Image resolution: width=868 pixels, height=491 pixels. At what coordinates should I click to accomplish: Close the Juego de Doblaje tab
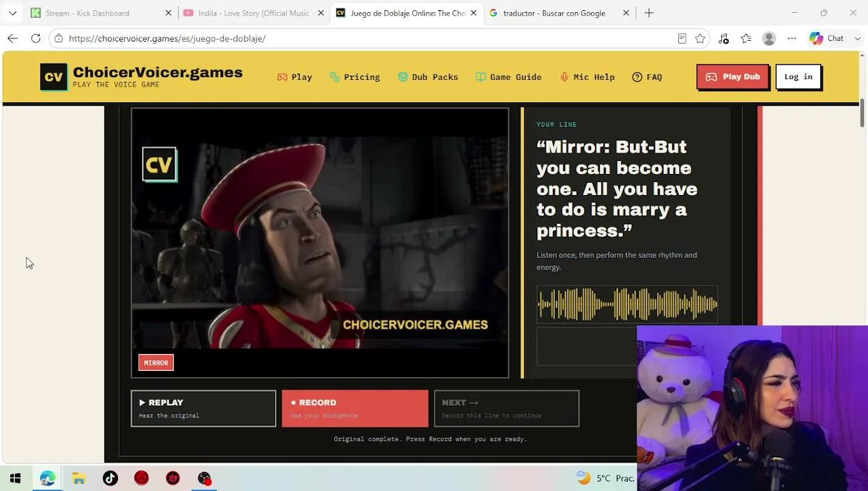tap(474, 13)
